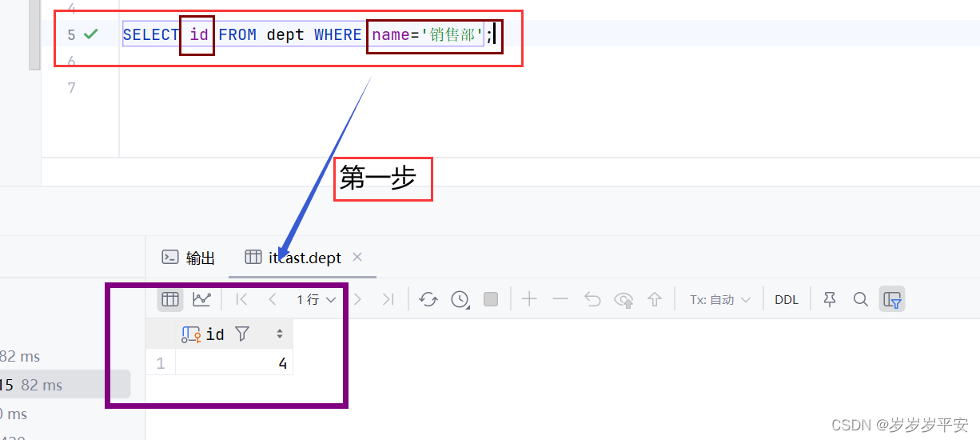Screen dimensions: 980x440
Task: Click the table name dept in query
Action: (285, 34)
